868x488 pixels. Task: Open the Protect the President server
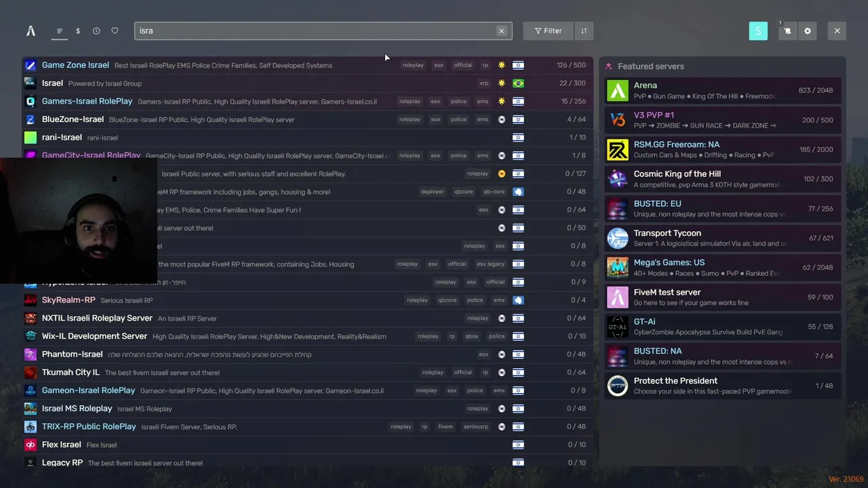click(723, 385)
